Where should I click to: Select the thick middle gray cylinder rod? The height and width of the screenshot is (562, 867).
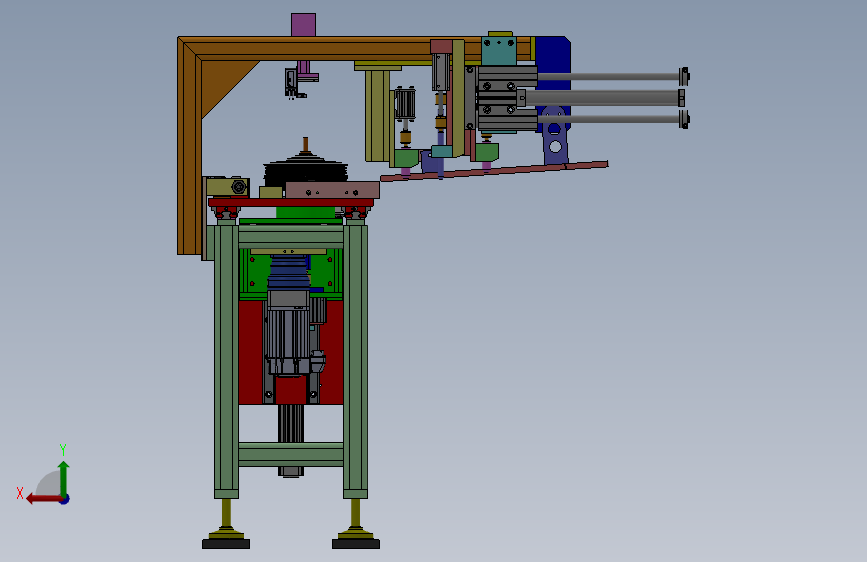pyautogui.click(x=601, y=98)
